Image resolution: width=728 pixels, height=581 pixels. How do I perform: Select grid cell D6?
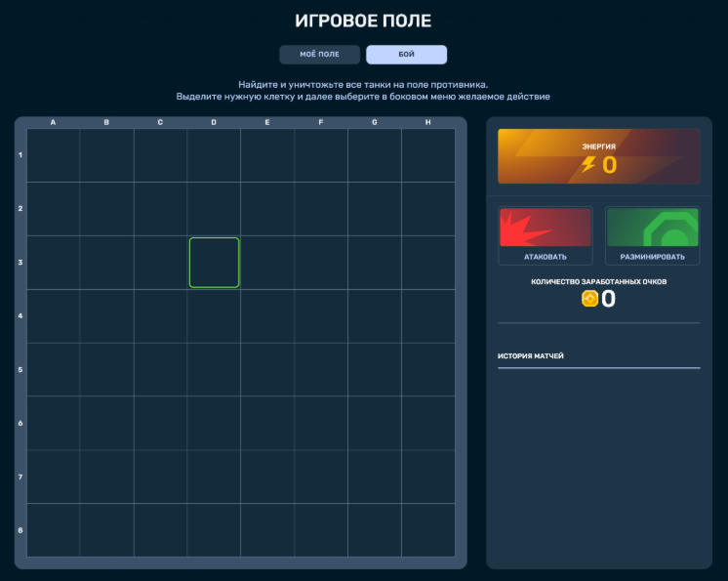point(214,423)
